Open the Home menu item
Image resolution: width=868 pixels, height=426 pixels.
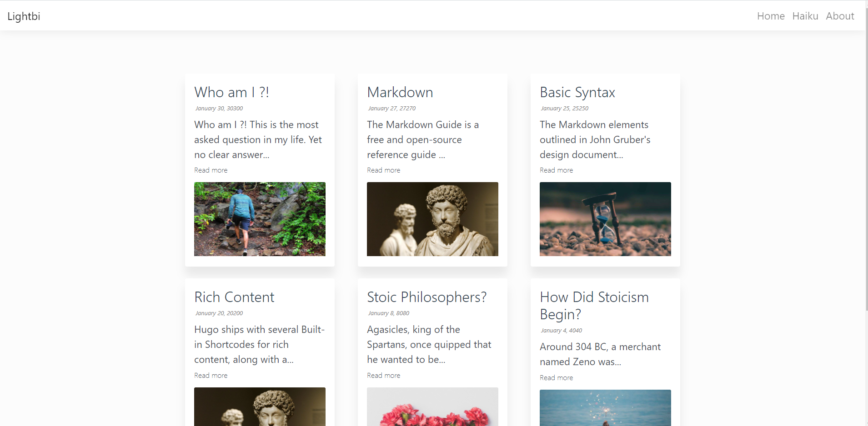coord(771,16)
